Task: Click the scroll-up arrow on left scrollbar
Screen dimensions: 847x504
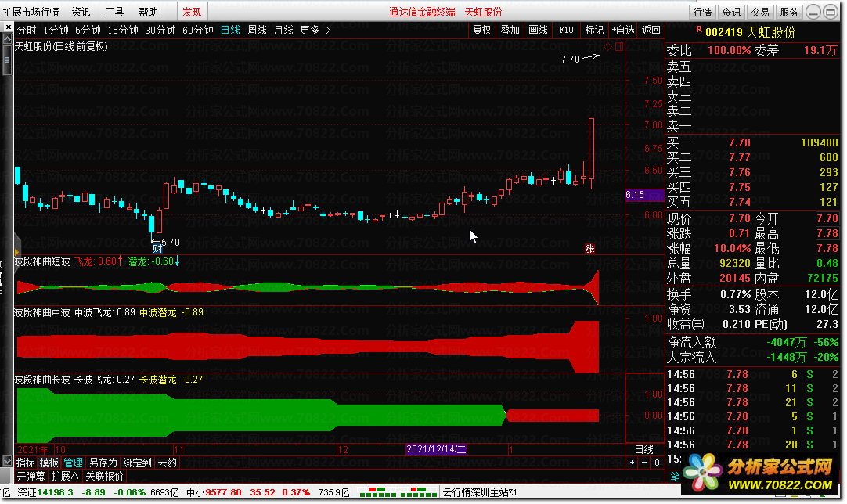Action: (7, 39)
